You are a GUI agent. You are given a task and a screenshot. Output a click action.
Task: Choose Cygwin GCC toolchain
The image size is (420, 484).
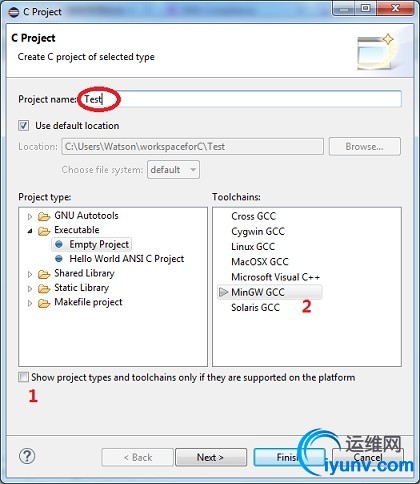point(258,231)
